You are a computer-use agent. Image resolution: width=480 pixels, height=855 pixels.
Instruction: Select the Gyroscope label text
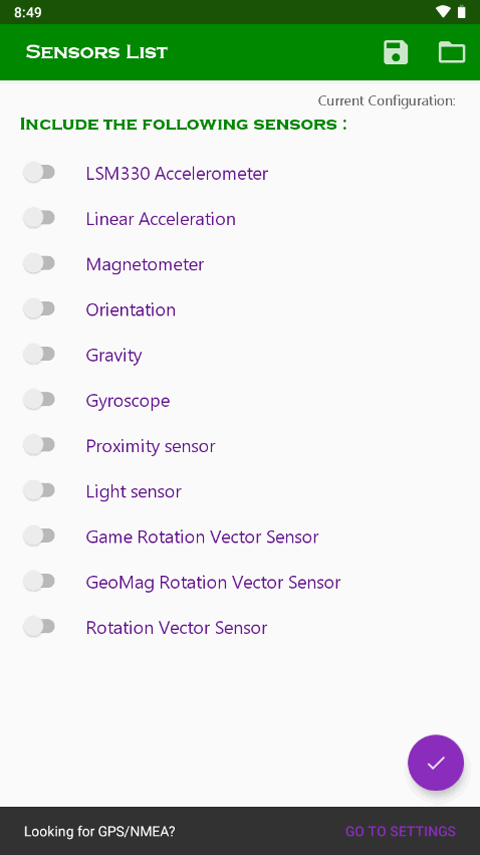click(x=128, y=401)
